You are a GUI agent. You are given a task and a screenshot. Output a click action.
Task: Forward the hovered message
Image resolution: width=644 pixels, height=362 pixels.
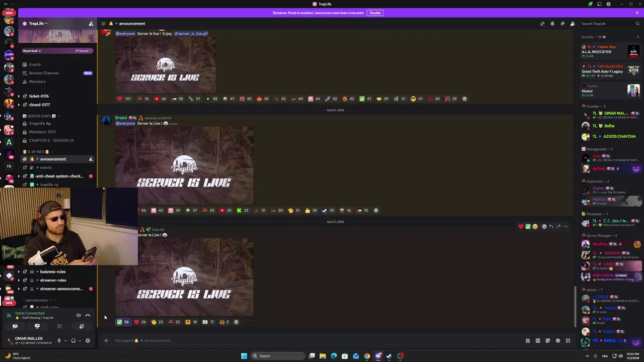[558, 227]
